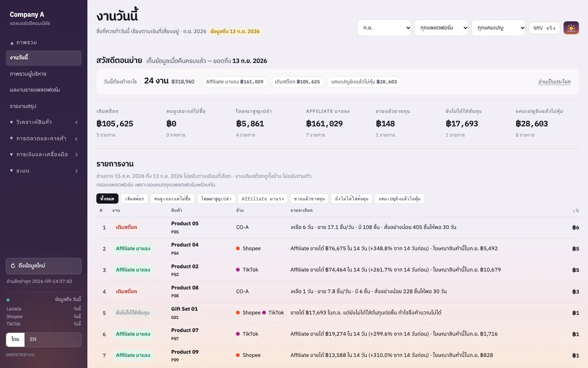Open the อ่านเป็นประโยค link
588x368 pixels.
555,82
